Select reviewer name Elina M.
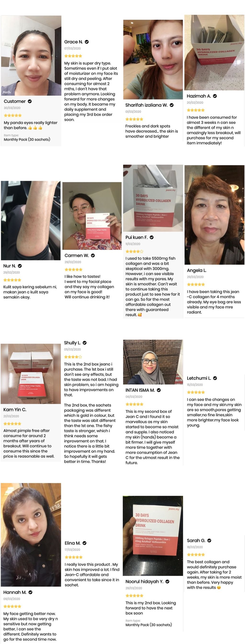The width and height of the screenshot is (245, 644). coord(72,543)
